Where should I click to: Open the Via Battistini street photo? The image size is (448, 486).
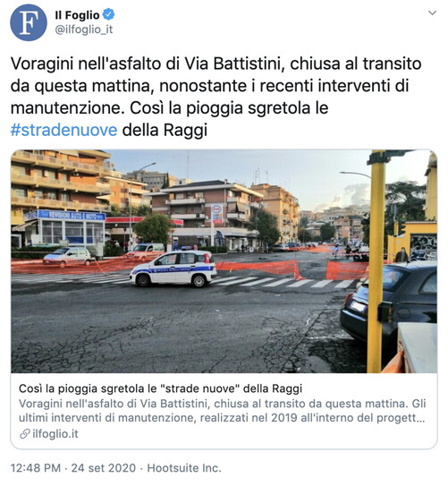click(x=224, y=261)
